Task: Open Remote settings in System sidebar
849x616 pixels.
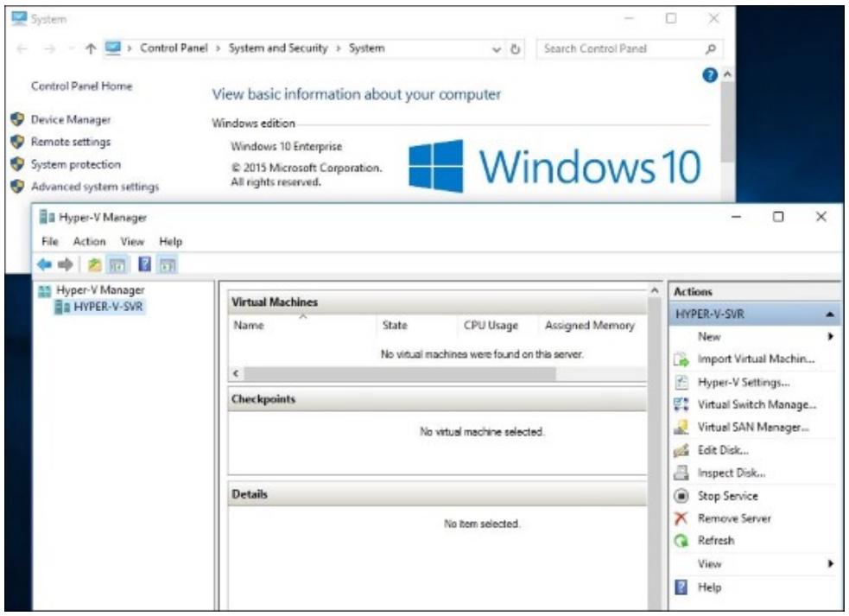Action: click(70, 142)
